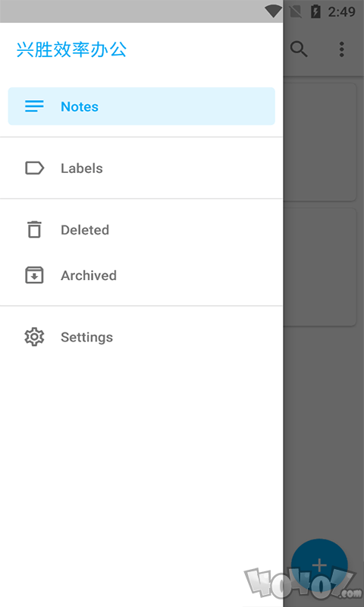This screenshot has width=364, height=607.
Task: Dismiss the drawer via the dimmed area below the cards
Action: point(323,426)
